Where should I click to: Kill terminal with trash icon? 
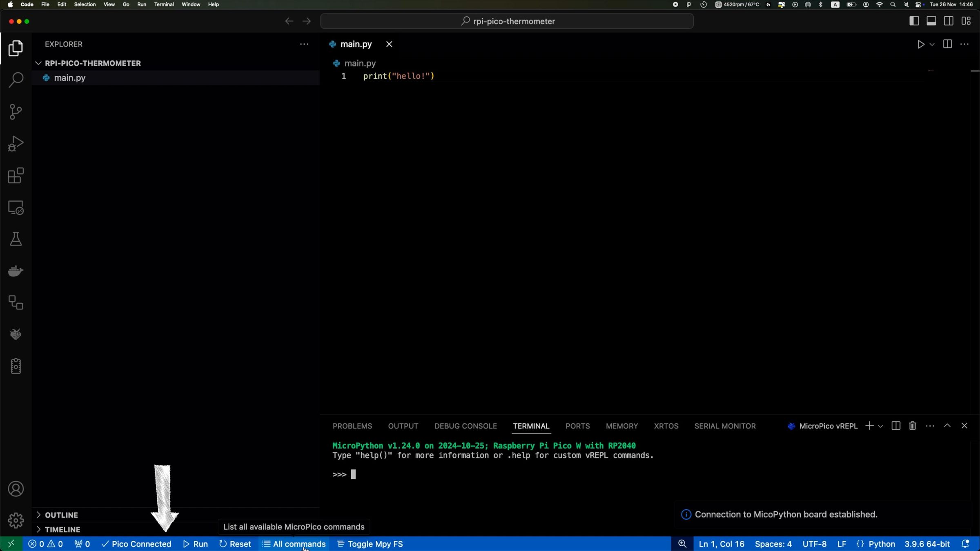click(913, 426)
